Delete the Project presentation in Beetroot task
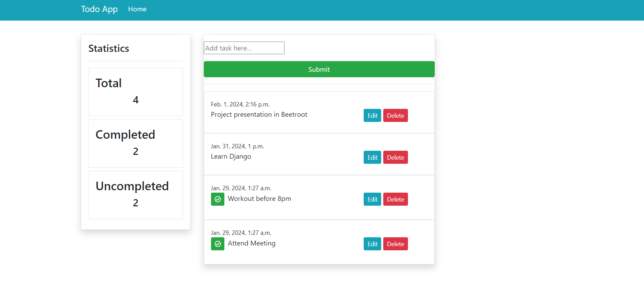Screen dimensions: 644x308 point(395,116)
